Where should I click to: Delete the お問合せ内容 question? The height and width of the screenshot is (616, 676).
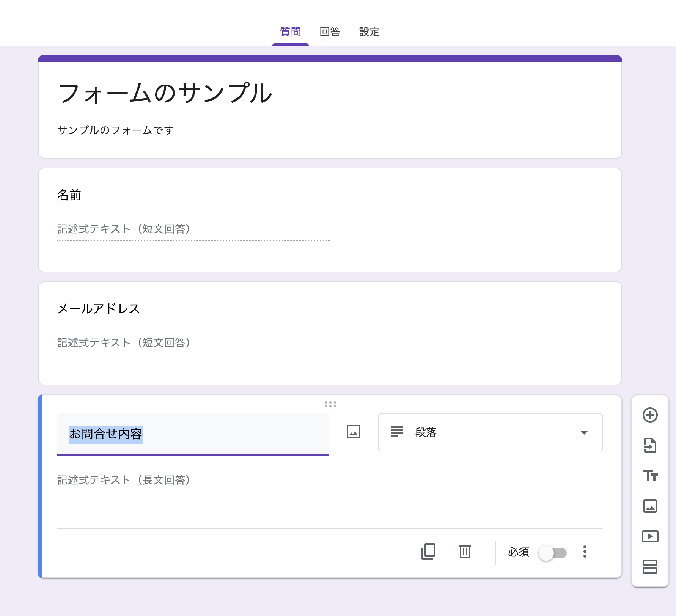click(465, 552)
